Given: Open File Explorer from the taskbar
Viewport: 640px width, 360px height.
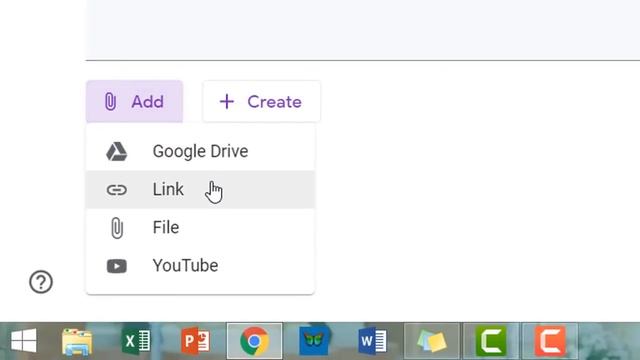Looking at the screenshot, I should (77, 341).
